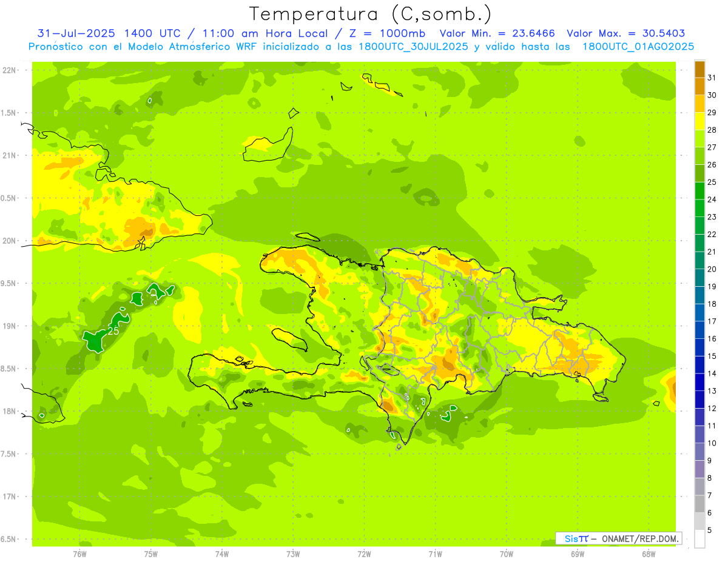The height and width of the screenshot is (562, 728).
Task: Click the "20" colorbar scale label
Action: point(712,269)
